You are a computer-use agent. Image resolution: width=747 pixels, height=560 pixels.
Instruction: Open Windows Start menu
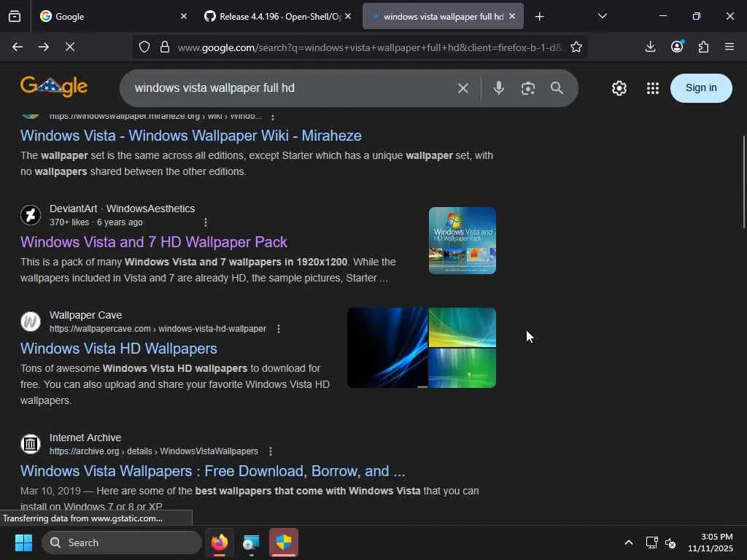[23, 542]
